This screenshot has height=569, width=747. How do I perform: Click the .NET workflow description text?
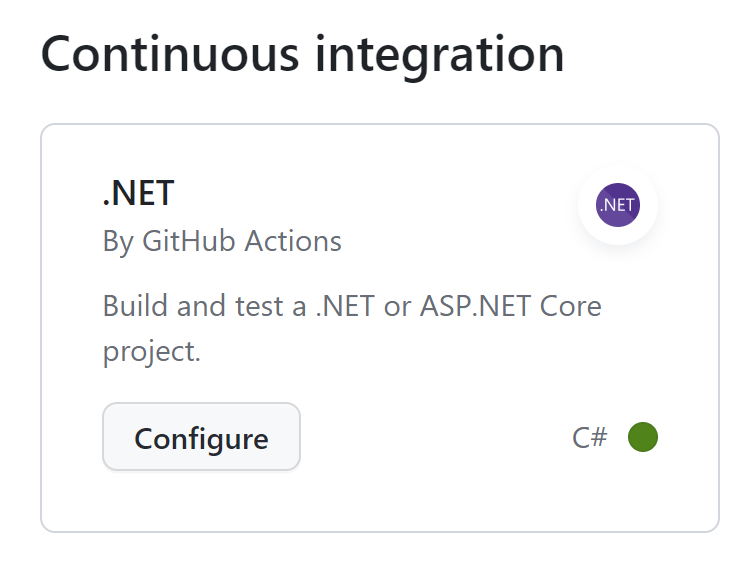352,328
